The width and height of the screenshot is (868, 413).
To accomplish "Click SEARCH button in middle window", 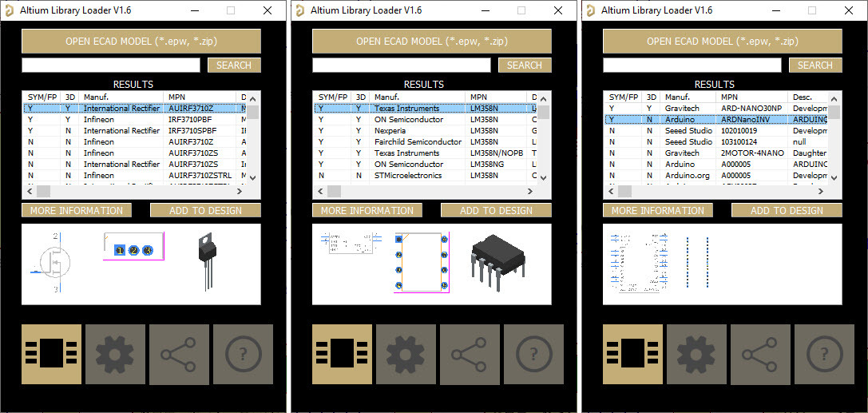I will 525,66.
